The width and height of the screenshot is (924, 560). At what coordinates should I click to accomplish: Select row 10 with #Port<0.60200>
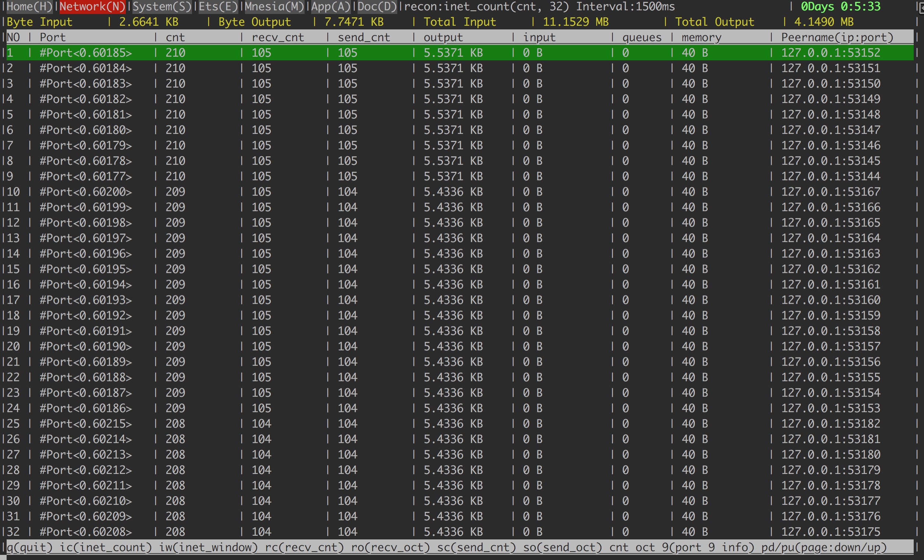86,192
